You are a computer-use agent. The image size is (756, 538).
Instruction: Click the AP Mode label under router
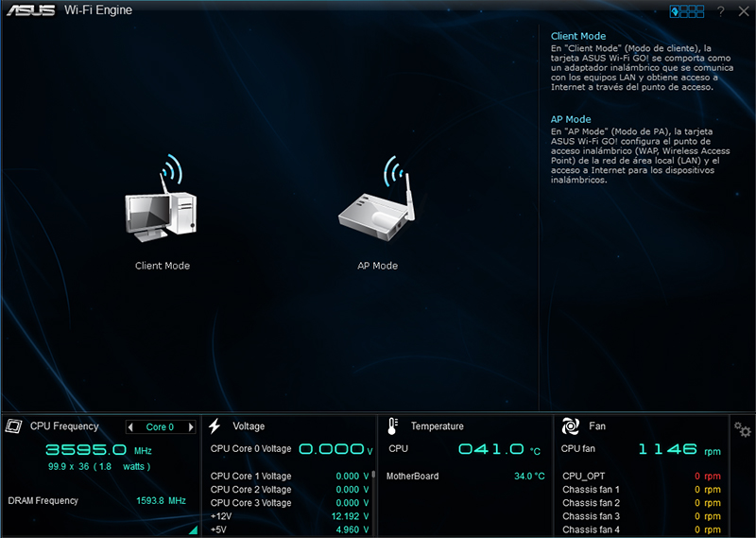[377, 266]
